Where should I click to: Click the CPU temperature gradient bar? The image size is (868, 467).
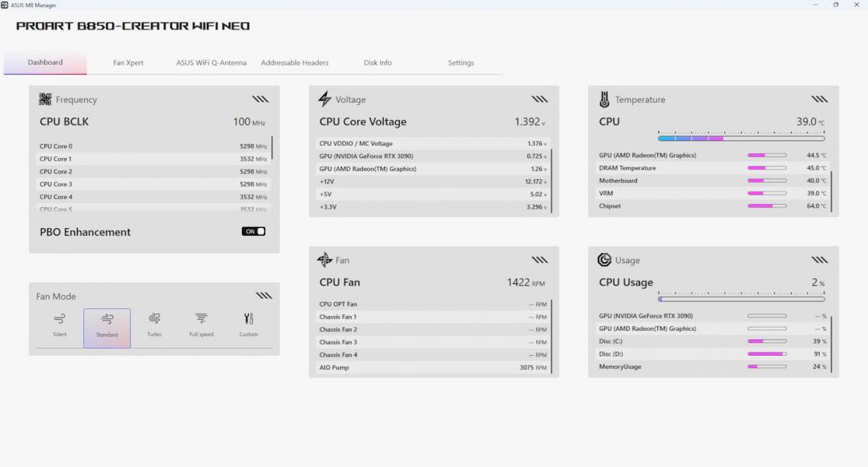tap(741, 139)
